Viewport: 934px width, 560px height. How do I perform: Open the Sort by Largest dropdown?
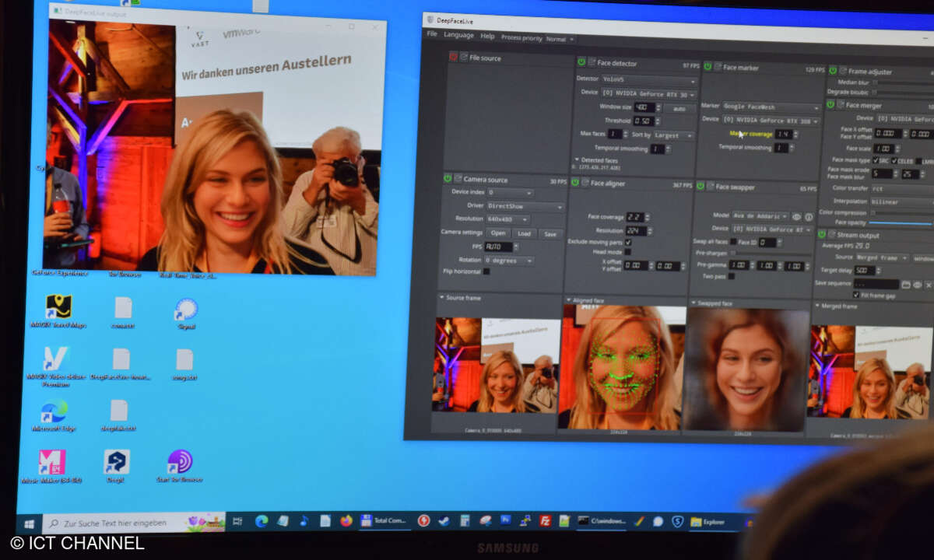coord(674,135)
